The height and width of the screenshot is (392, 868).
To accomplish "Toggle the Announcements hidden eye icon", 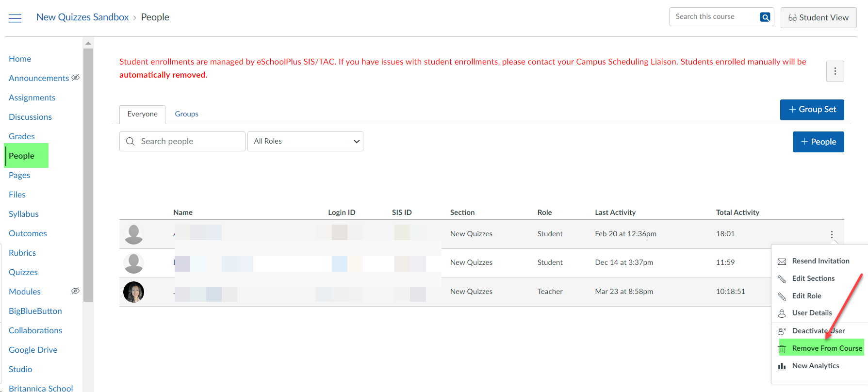I will [76, 78].
